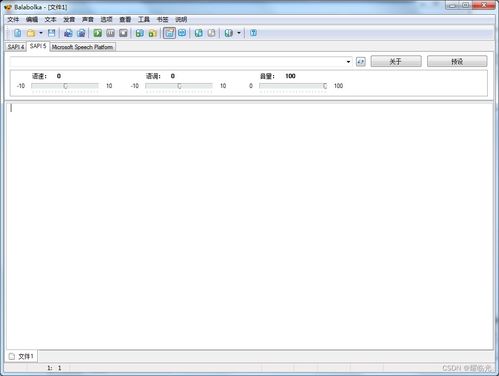The height and width of the screenshot is (376, 499).
Task: Open the 文件 menu
Action: coord(13,20)
